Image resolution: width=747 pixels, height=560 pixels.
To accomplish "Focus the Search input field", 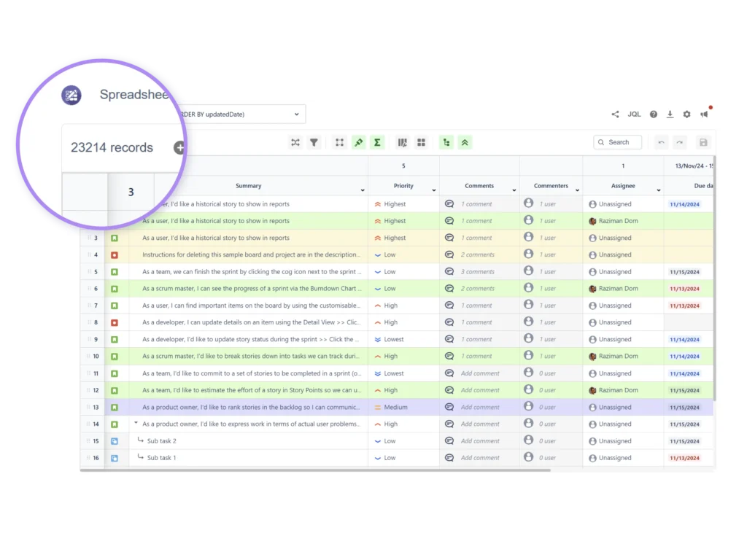I will click(x=617, y=142).
